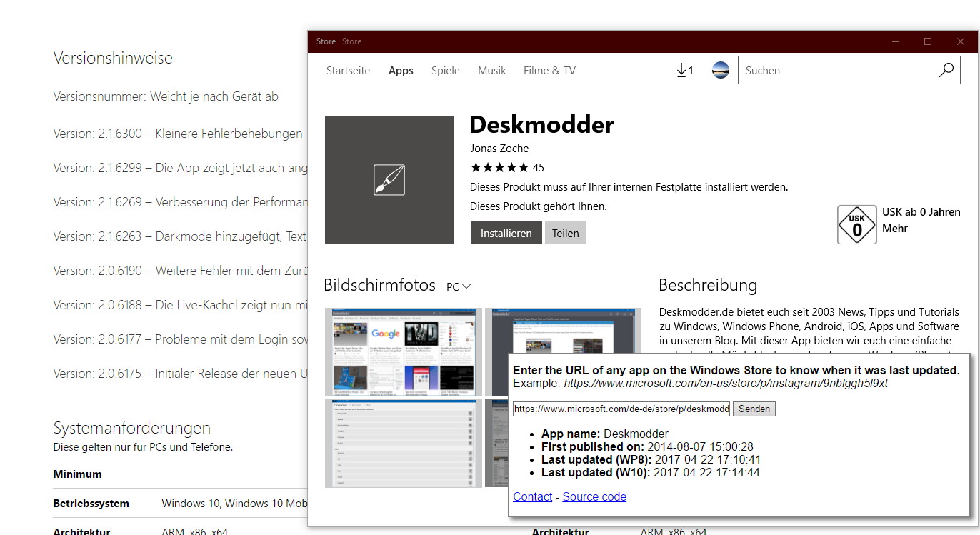Click the publisher name Jonas Zoche

click(x=499, y=149)
